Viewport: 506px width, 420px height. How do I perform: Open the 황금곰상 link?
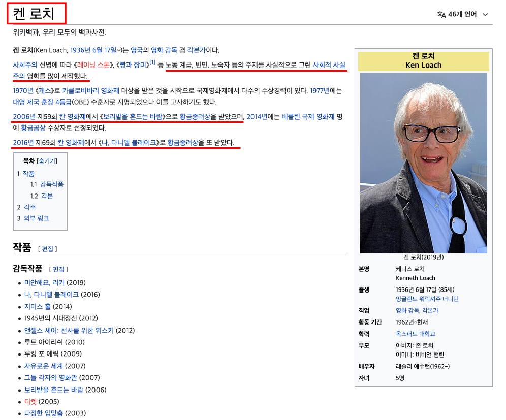[x=33, y=128]
